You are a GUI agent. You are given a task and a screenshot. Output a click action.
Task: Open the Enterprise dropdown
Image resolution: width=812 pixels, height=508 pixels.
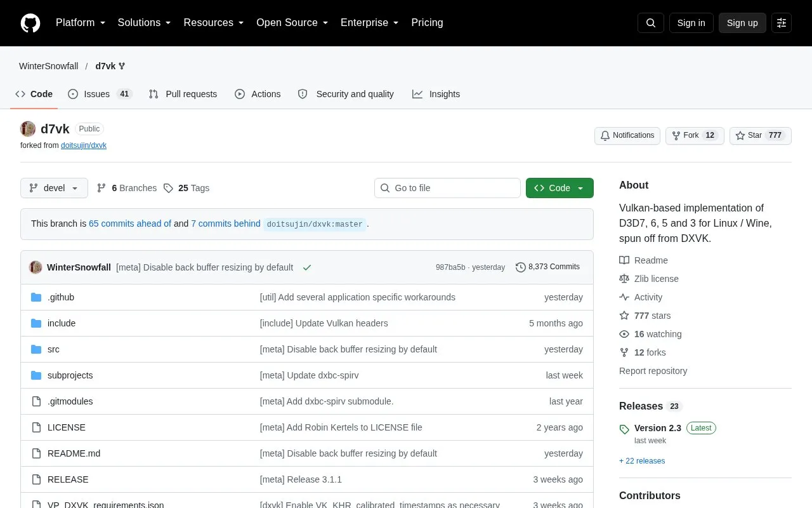[x=370, y=23]
